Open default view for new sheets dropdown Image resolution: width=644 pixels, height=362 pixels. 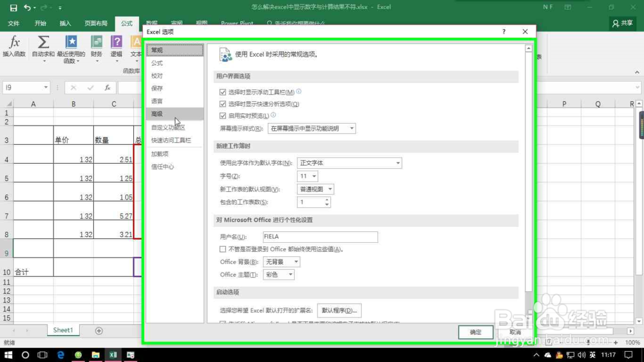[x=316, y=189]
